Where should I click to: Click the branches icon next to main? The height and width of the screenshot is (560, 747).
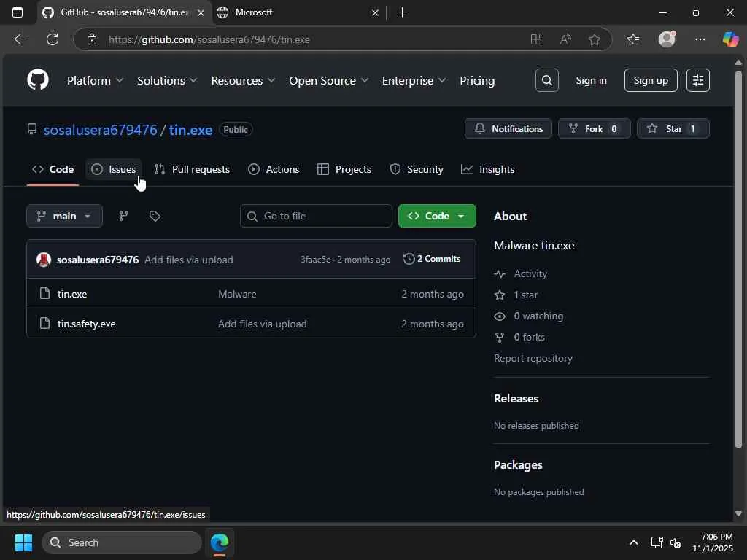(x=124, y=216)
